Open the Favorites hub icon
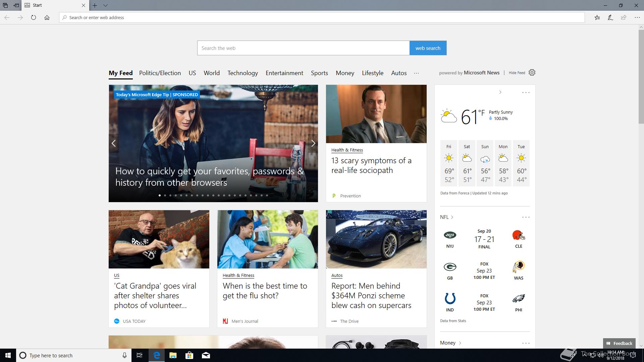Screen dimensions: 644x362 coord(597,17)
